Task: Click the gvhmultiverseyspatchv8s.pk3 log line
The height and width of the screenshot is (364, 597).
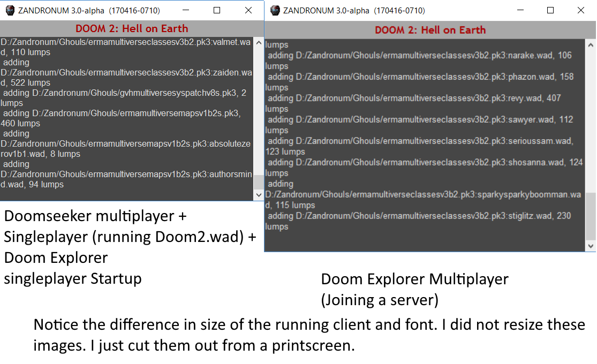Action: 124,93
